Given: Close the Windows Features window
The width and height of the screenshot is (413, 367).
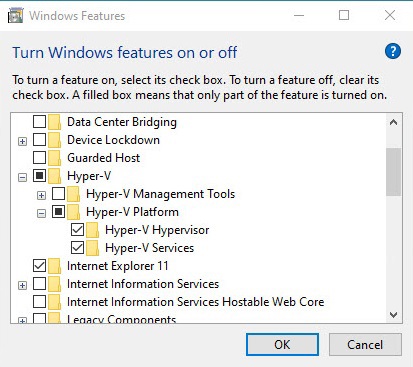Looking at the screenshot, I should (390, 15).
